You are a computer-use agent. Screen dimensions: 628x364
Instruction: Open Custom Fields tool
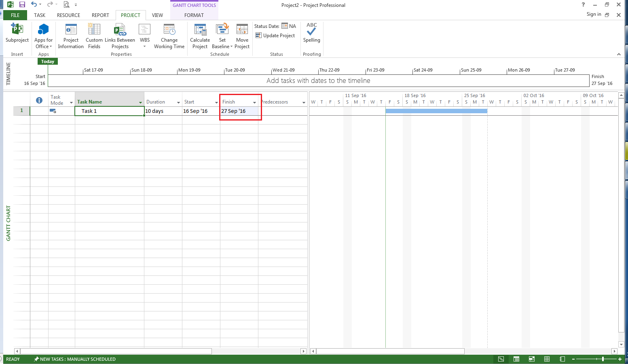(x=94, y=30)
